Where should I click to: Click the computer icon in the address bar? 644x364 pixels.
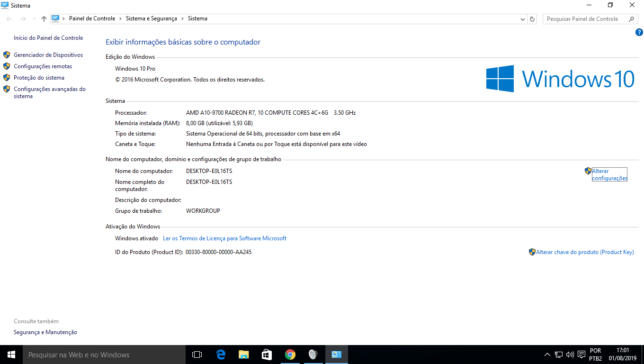(56, 18)
